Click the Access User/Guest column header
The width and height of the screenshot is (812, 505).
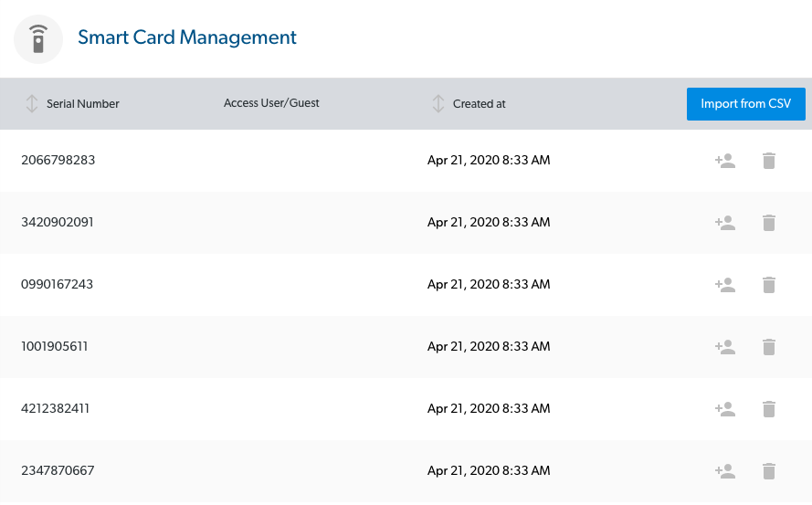click(x=271, y=103)
